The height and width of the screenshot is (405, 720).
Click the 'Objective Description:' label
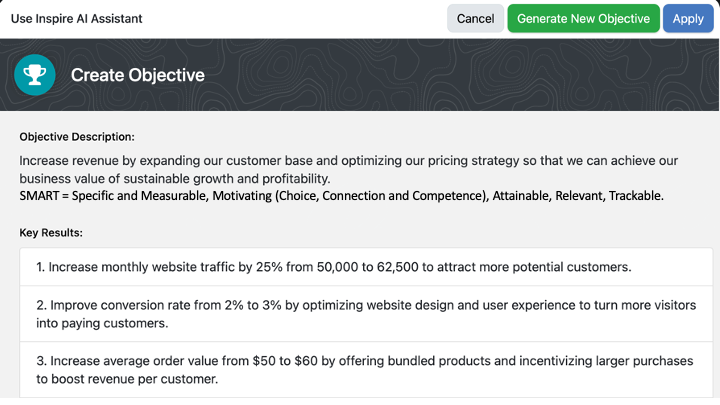click(77, 137)
